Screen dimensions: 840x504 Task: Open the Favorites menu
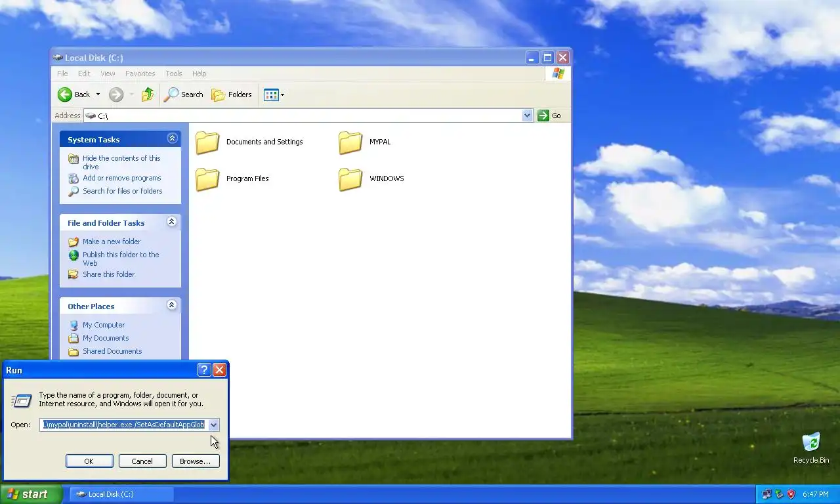(140, 73)
